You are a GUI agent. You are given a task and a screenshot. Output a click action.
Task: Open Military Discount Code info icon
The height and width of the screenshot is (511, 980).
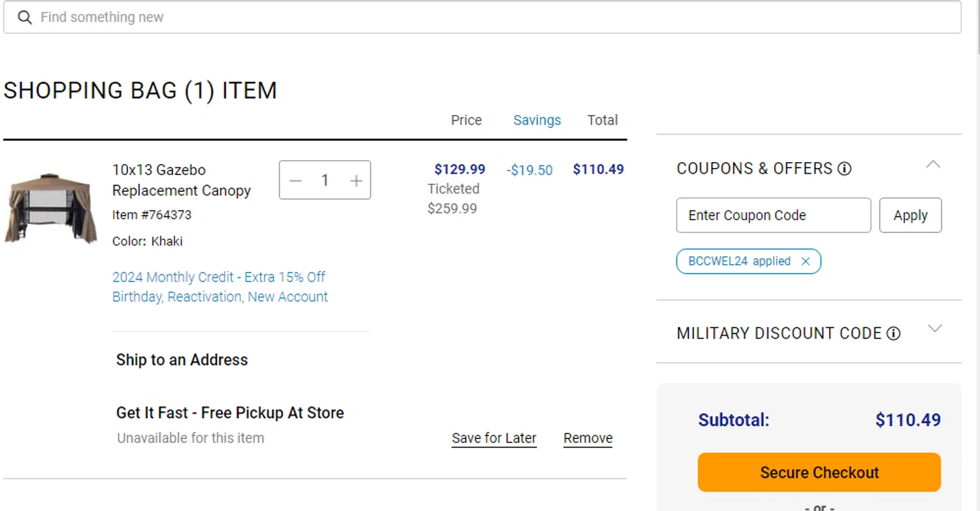[x=893, y=334]
